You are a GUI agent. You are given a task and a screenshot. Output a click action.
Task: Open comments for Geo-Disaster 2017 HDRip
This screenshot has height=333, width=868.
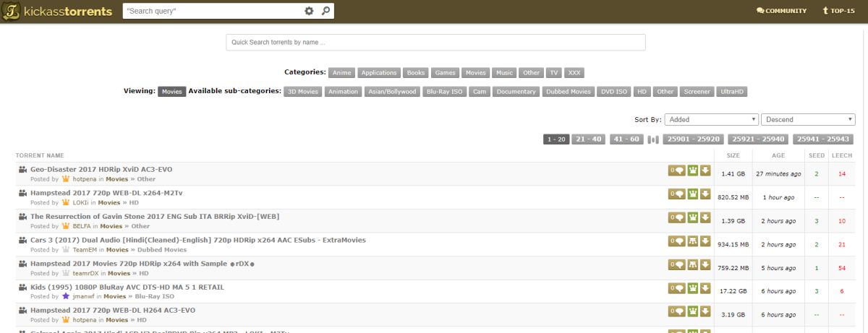(x=676, y=170)
